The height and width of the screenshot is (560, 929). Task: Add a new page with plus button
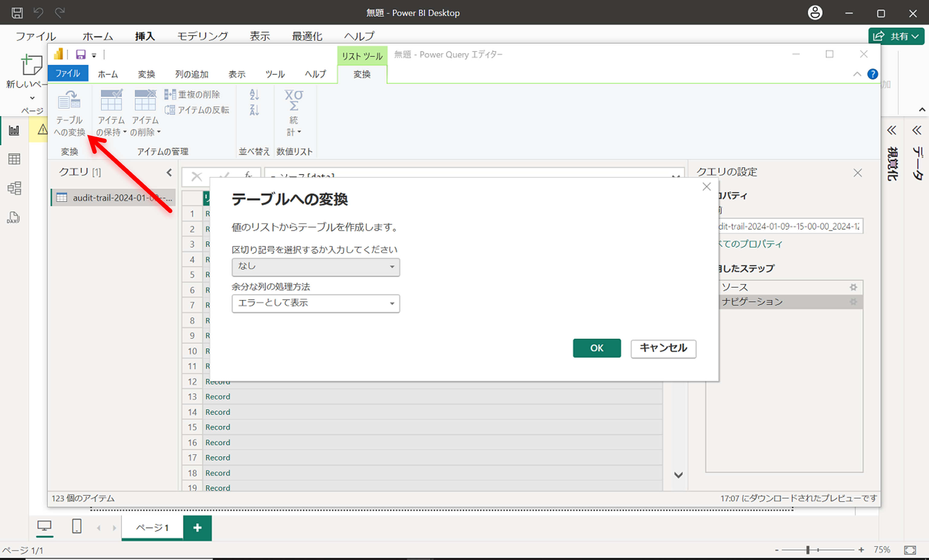tap(197, 528)
